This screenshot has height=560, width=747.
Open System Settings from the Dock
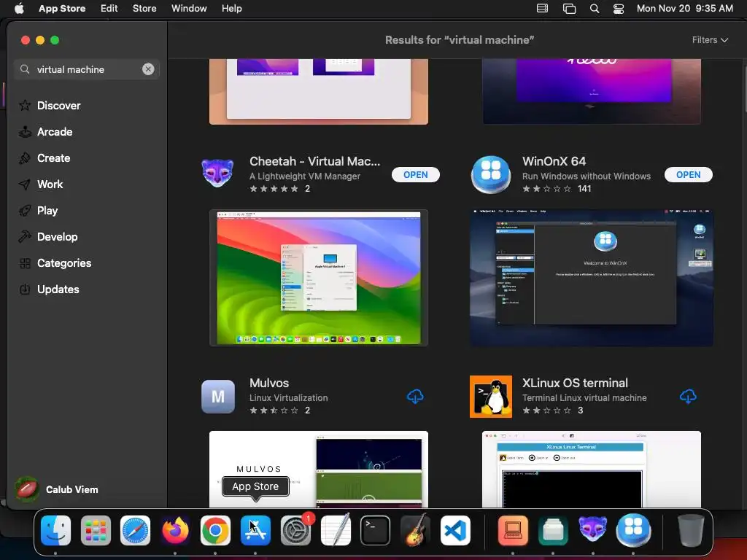tap(295, 530)
